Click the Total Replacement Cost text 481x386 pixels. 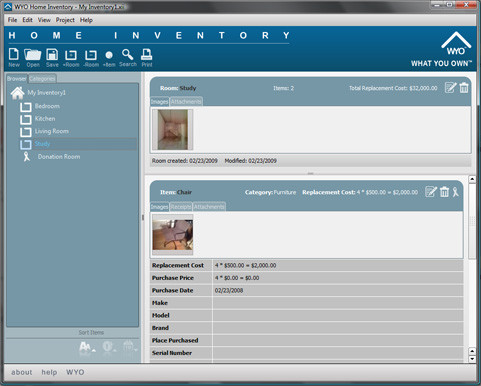coord(393,88)
